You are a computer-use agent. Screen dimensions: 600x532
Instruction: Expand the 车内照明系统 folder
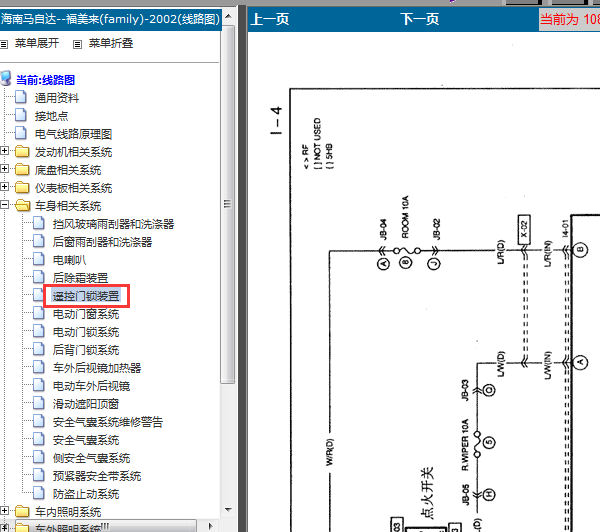click(4, 511)
